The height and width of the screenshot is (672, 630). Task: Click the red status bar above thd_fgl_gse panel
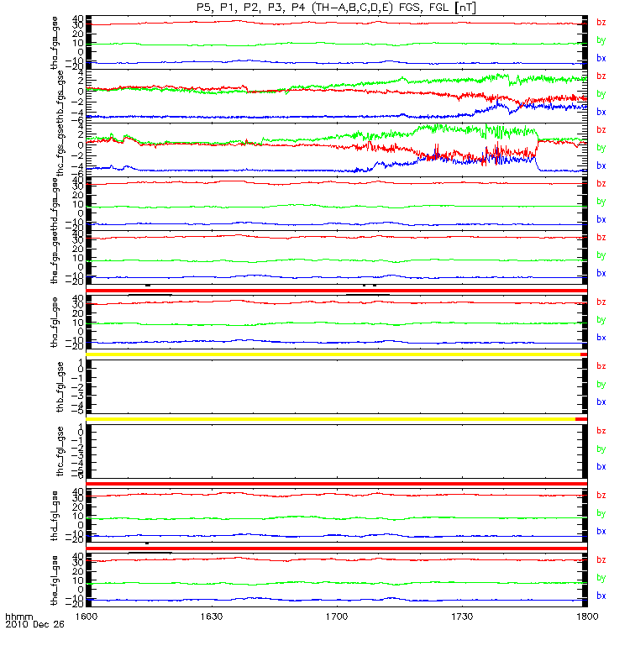point(337,484)
